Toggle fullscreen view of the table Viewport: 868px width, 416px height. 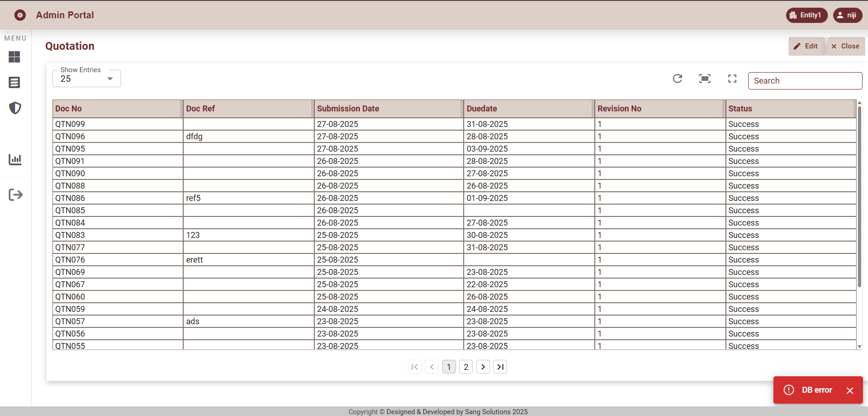coord(732,79)
